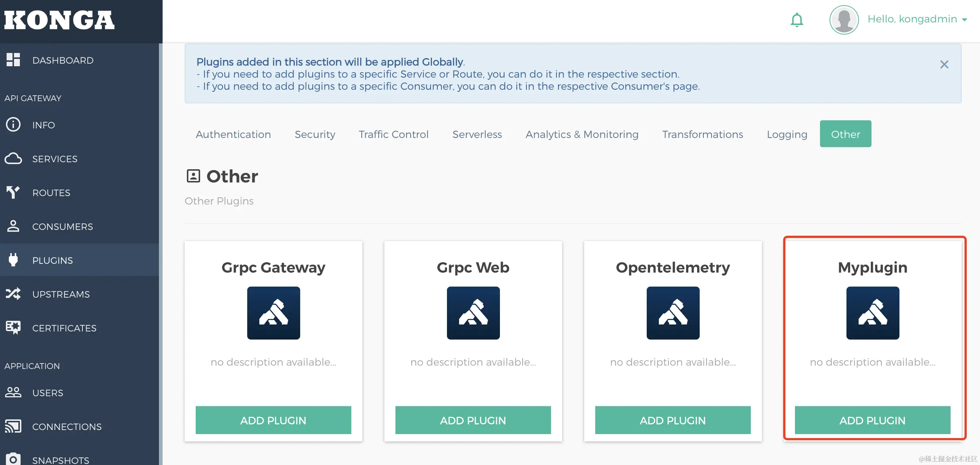
Task: Open Certificates via its badge icon
Action: point(13,327)
